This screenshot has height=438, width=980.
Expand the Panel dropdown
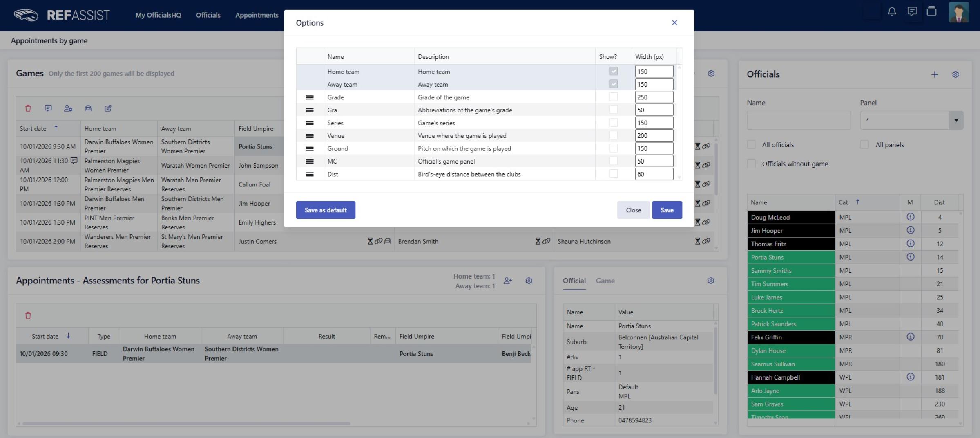click(x=956, y=120)
